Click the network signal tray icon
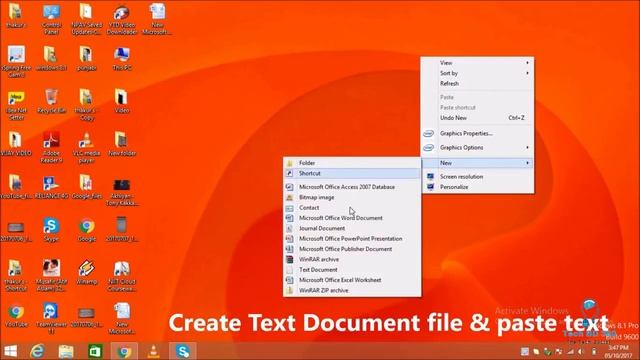The image size is (640, 360). point(571,351)
